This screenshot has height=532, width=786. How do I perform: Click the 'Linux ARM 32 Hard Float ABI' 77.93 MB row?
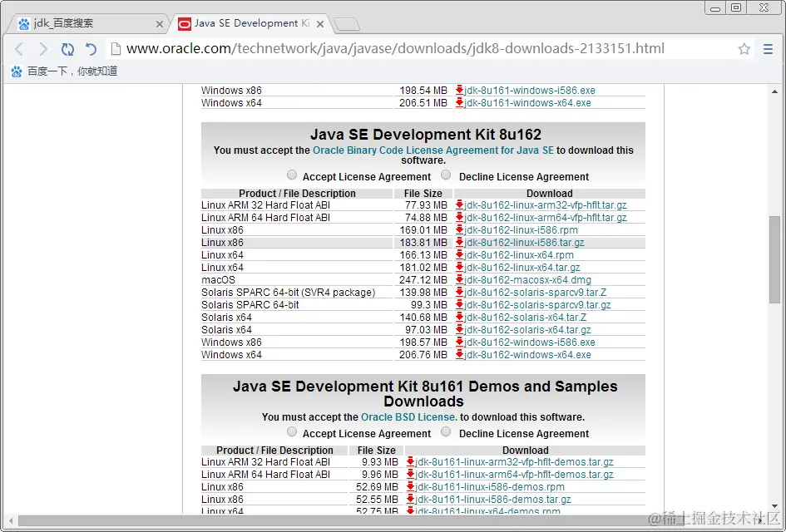coord(423,204)
